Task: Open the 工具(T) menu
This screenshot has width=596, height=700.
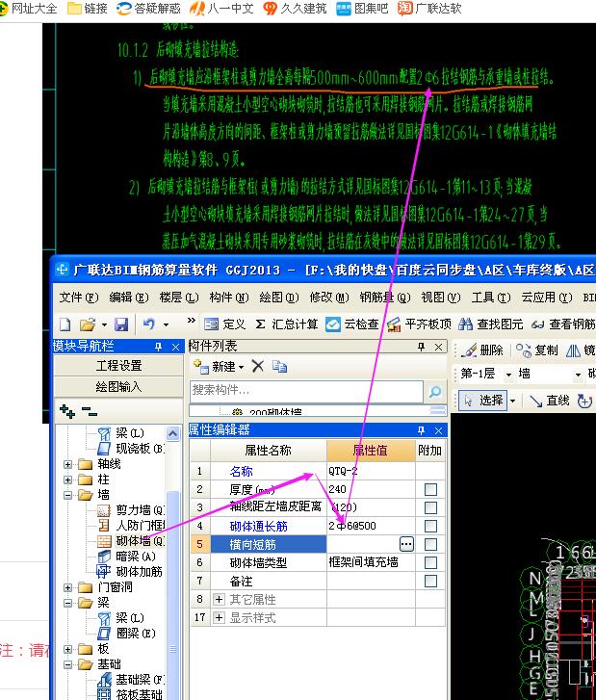Action: (491, 298)
